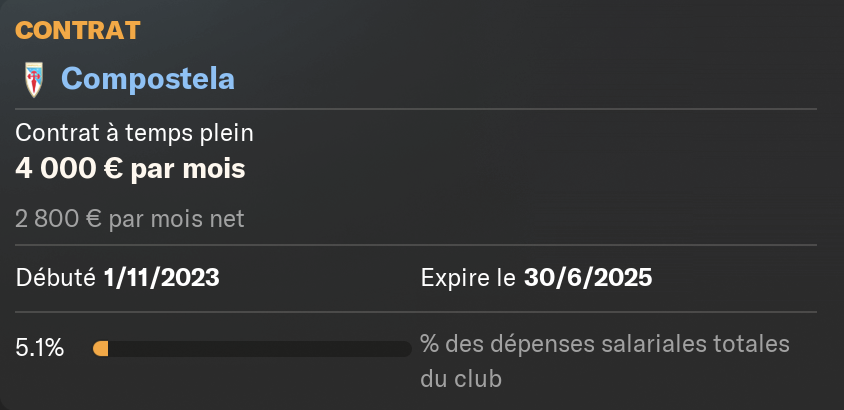Open the Compostela club link
Image resolution: width=844 pixels, height=410 pixels.
coord(148,79)
